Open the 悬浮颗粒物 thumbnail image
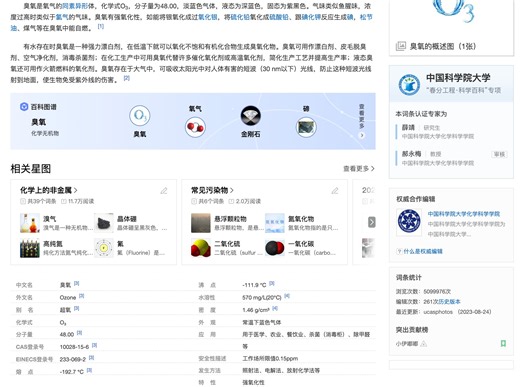Screen dimensions: 520x387 click(x=201, y=223)
